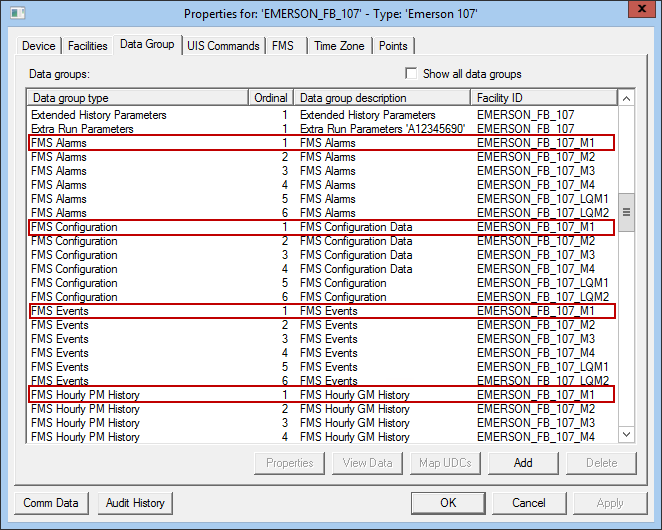Select the FMS Events row for EMERSON_FB_107_M1

tap(321, 311)
